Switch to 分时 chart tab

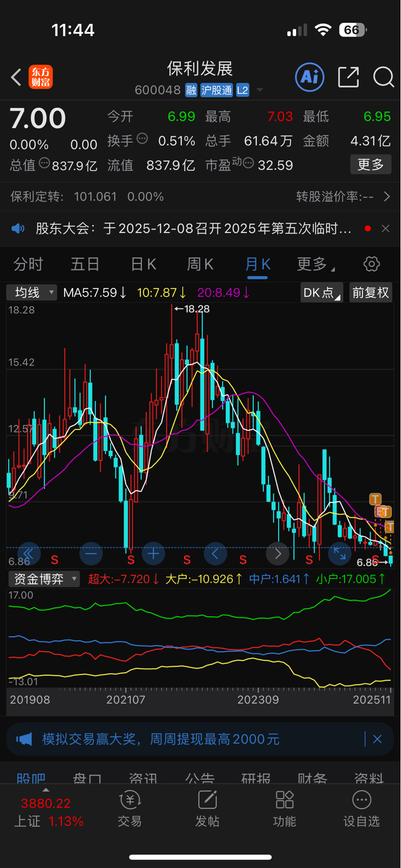(x=28, y=264)
